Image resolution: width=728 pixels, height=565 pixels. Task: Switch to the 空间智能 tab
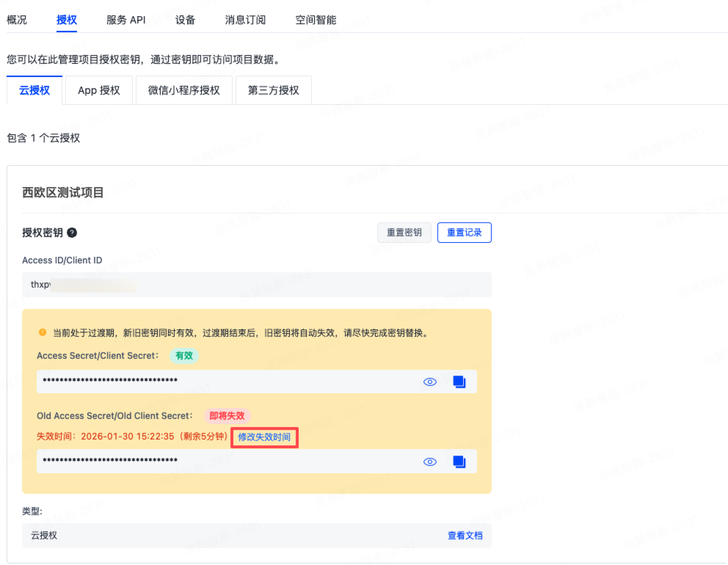[x=315, y=20]
